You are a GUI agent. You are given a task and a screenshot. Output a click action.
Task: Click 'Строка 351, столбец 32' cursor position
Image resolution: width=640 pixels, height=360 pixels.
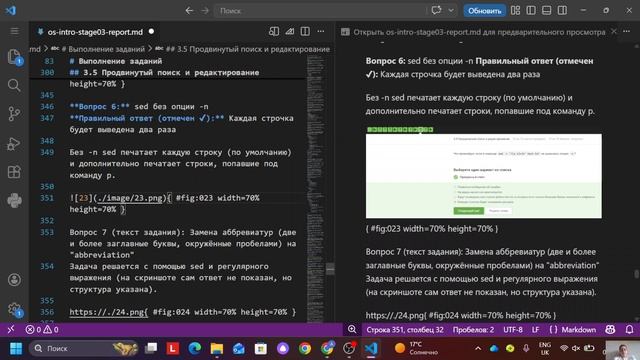pyautogui.click(x=405, y=329)
